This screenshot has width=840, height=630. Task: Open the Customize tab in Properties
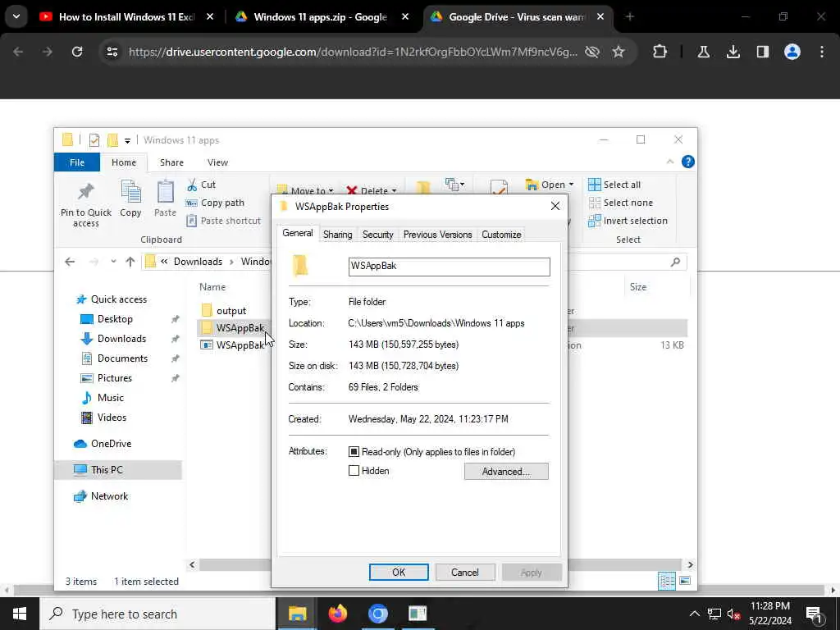[501, 235]
